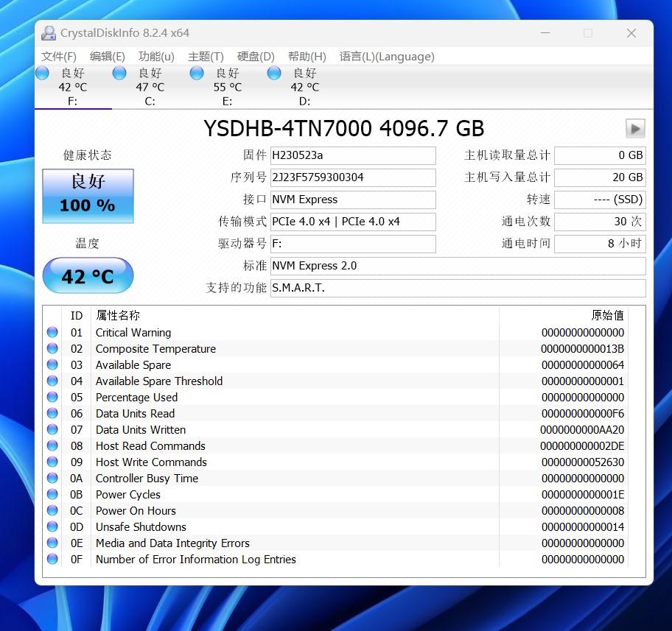Click the next disk arrow button
The height and width of the screenshot is (631, 672).
[x=635, y=129]
